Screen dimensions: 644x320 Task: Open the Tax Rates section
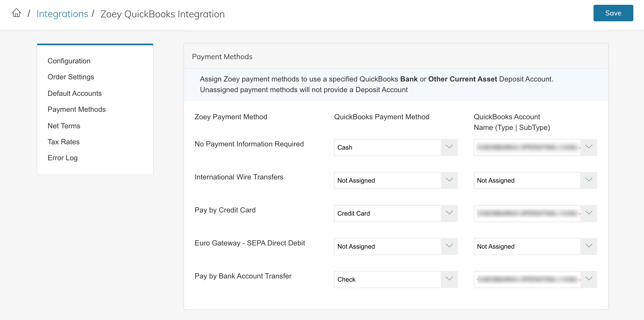[64, 142]
